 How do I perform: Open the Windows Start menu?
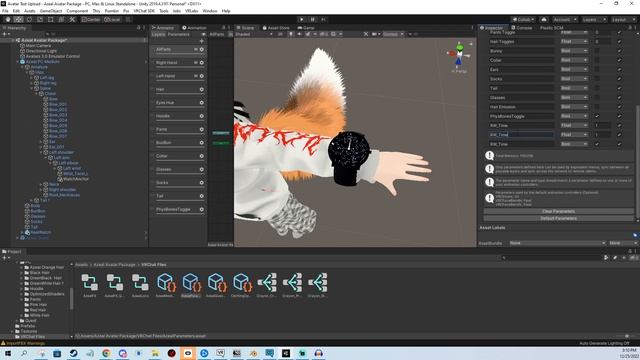point(8,353)
